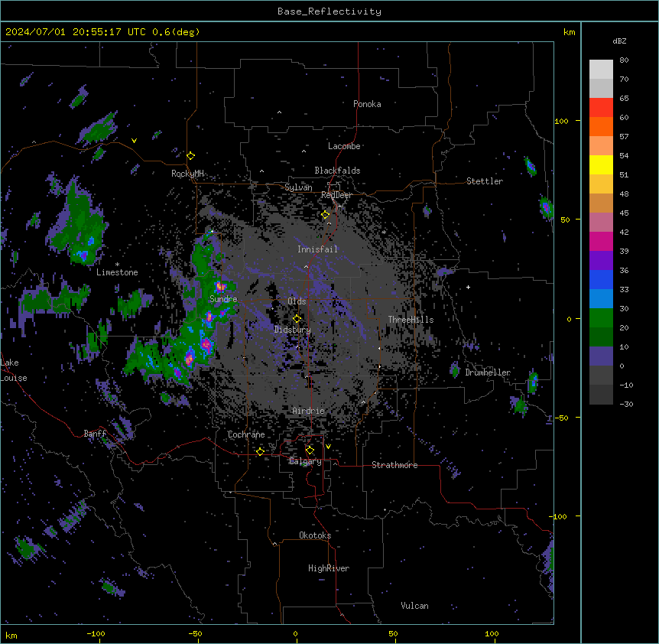Click the Stettler city label
This screenshot has height=644, width=659.
point(485,181)
